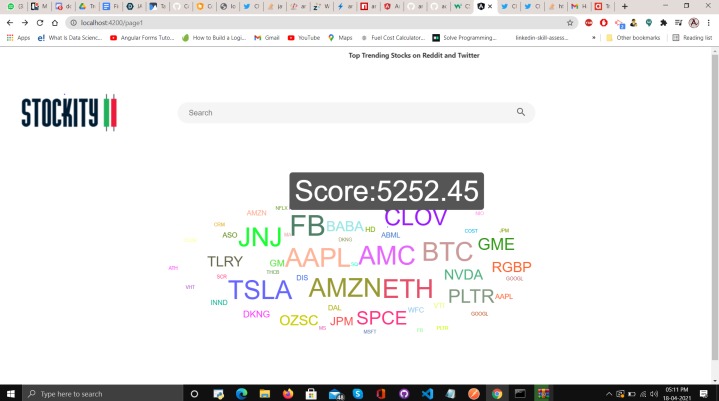Viewport: 719px width, 401px height.
Task: Click BTC in the word cloud
Action: (447, 252)
